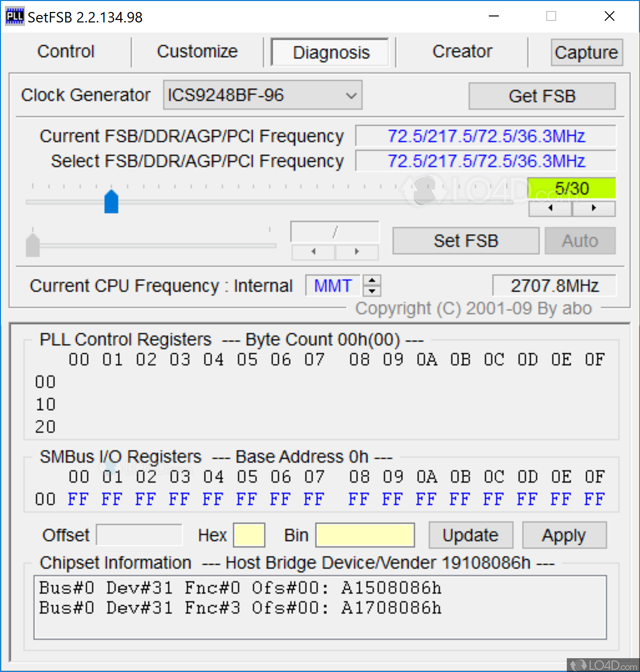This screenshot has height=672, width=640.
Task: Click the PLL Control Registers row label 20
Action: [x=45, y=427]
